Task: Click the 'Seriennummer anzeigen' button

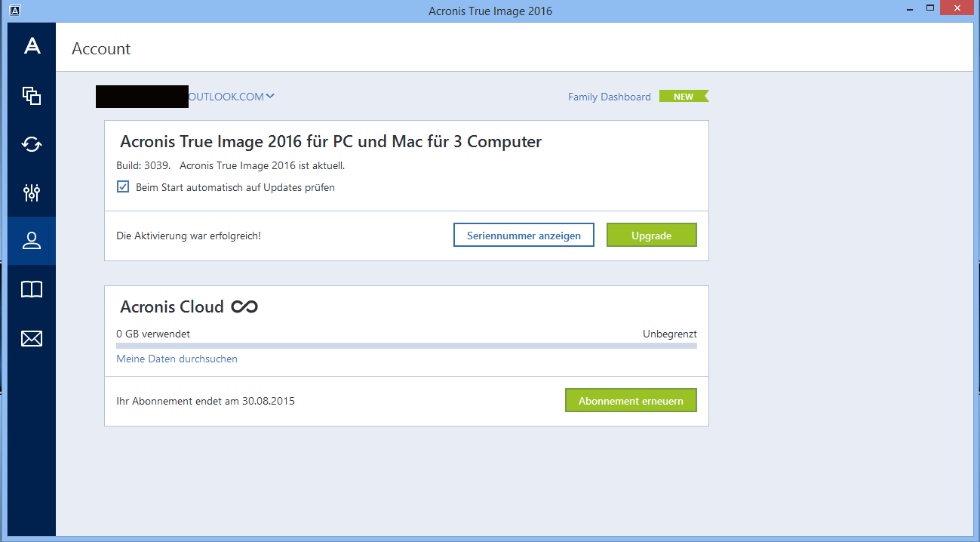Action: (x=524, y=236)
